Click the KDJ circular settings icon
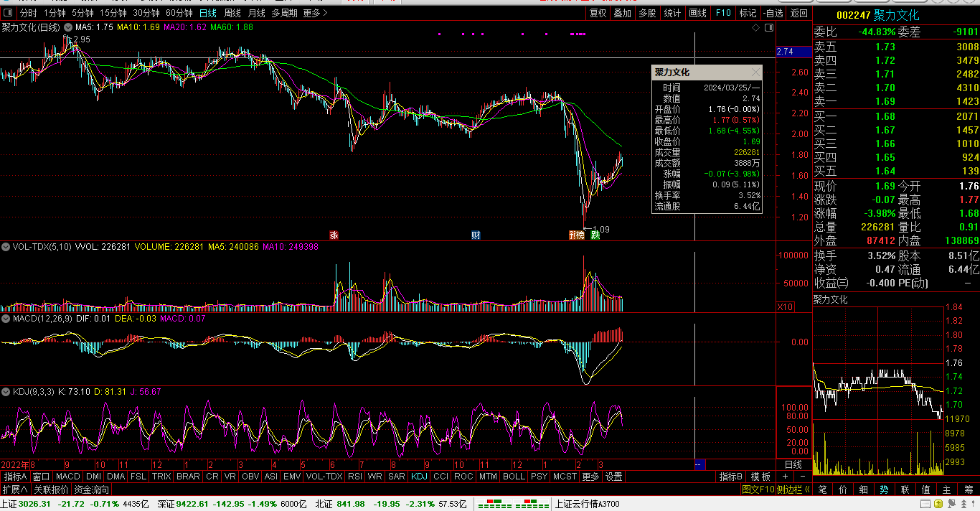 (x=6, y=391)
